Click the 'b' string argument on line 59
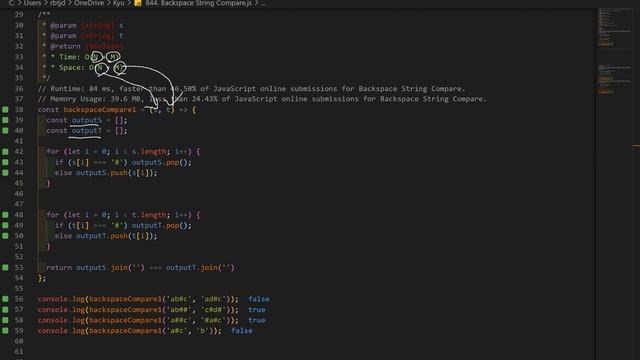Image resolution: width=640 pixels, height=360 pixels. coord(202,331)
